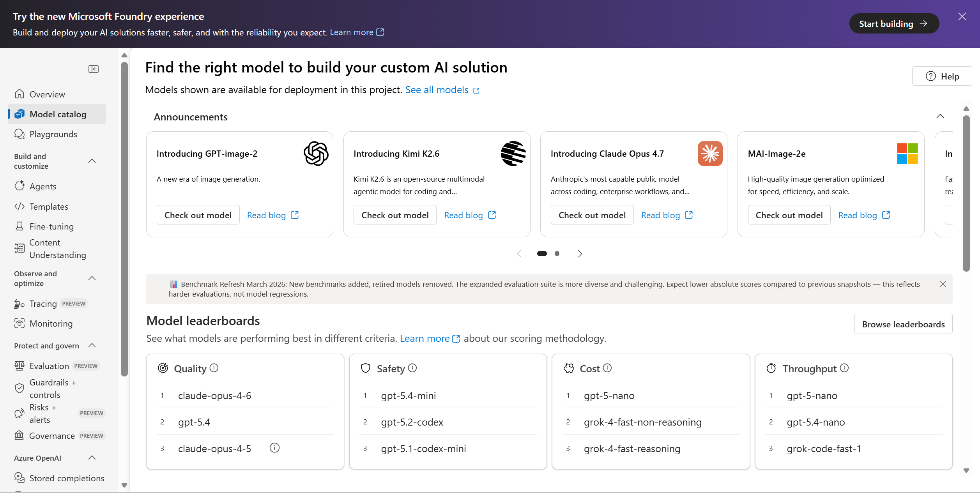Viewport: 980px width, 493px height.
Task: Go to previous announcements carousel page
Action: point(519,254)
